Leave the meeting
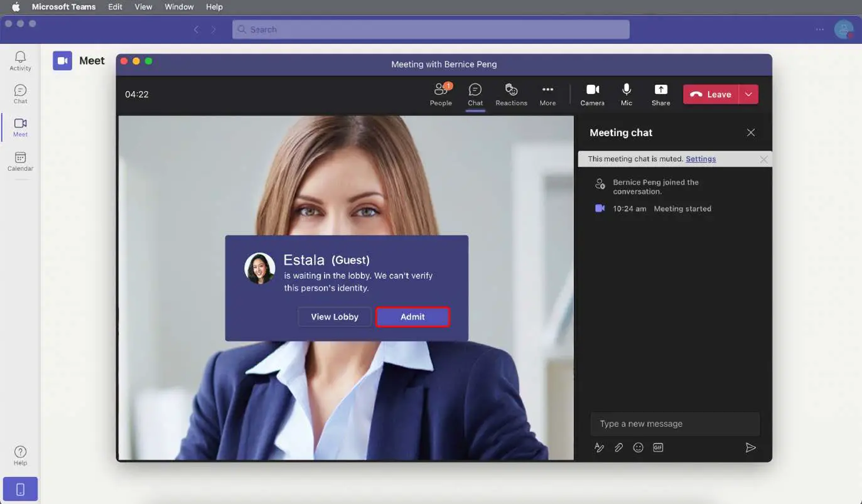Viewport: 862px width, 504px height. [x=711, y=94]
